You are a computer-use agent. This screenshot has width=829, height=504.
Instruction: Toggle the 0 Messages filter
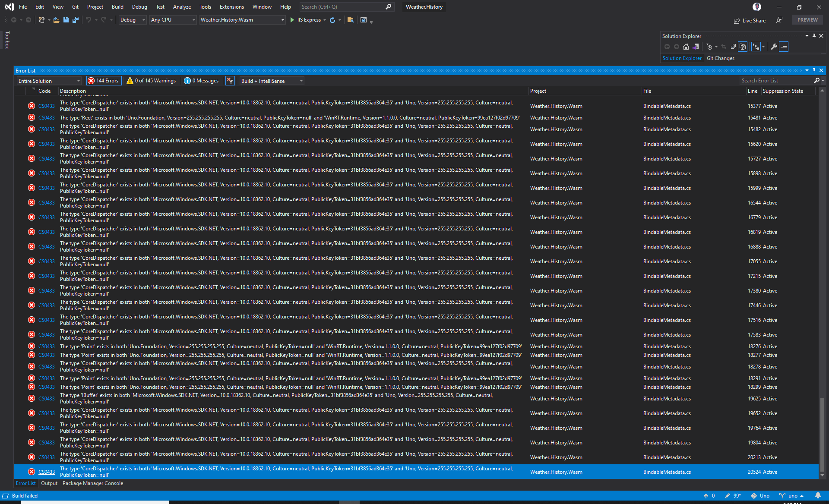click(201, 81)
